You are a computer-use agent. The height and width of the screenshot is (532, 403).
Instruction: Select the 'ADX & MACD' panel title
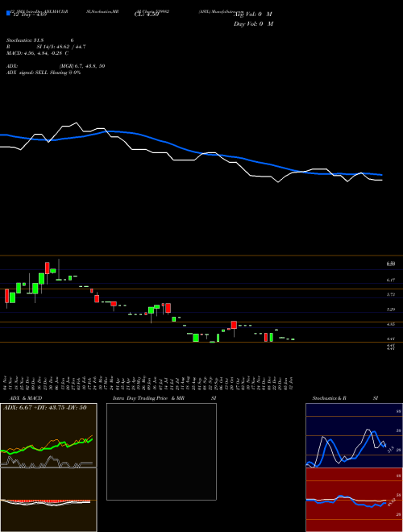coord(26,398)
